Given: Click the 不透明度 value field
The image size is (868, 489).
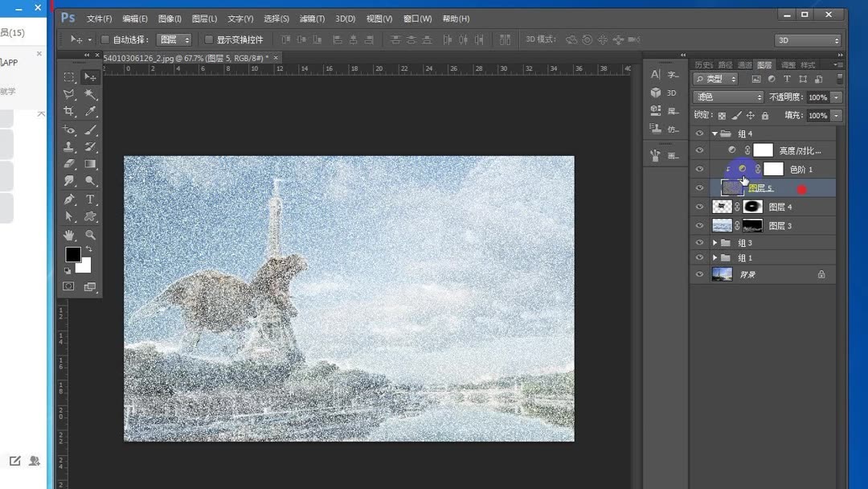Looking at the screenshot, I should coord(817,97).
